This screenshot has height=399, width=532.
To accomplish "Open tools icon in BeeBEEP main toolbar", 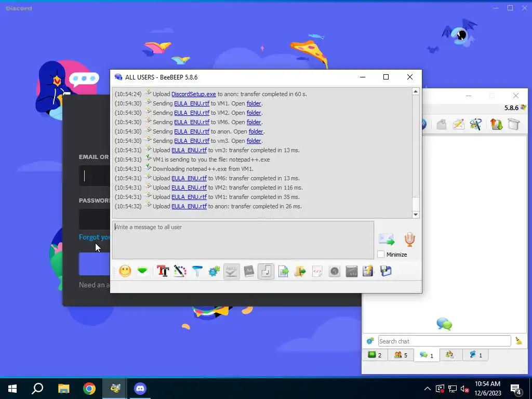I will tap(476, 124).
